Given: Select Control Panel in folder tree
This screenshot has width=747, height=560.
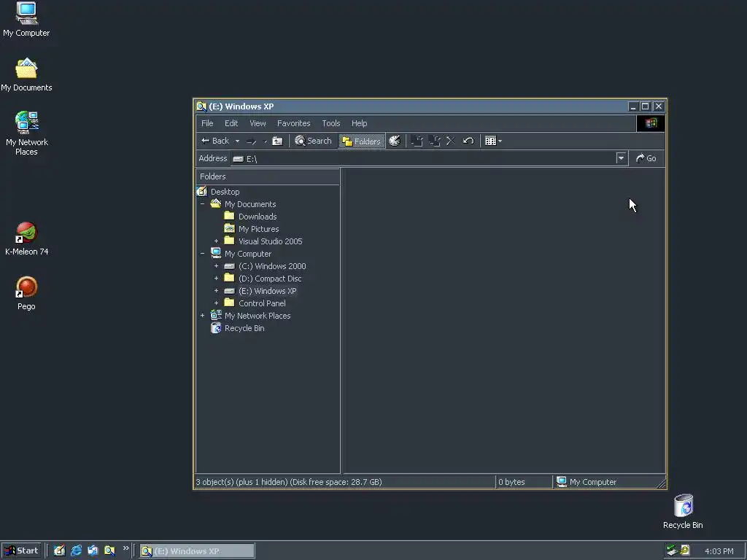Looking at the screenshot, I should [x=262, y=303].
